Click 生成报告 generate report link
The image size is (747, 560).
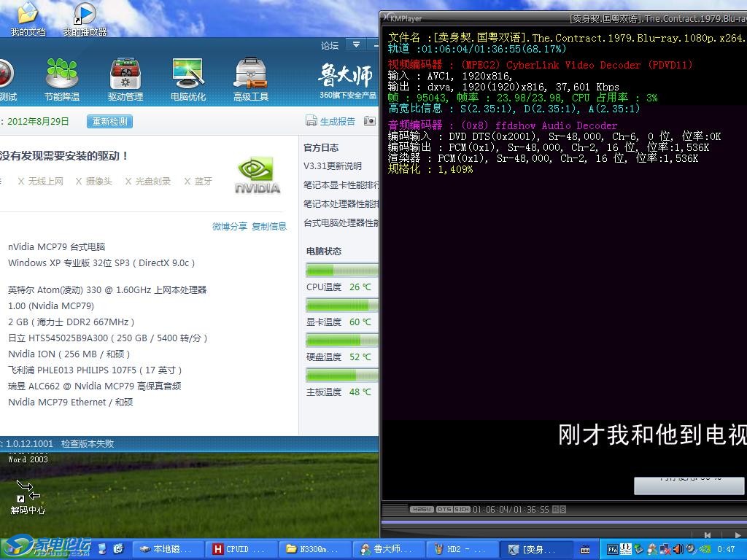[337, 122]
